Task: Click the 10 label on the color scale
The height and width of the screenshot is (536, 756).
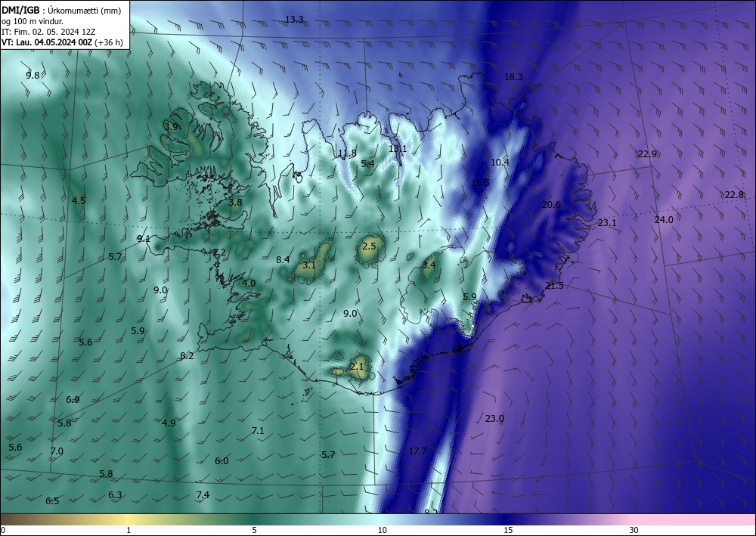Action: pos(382,530)
